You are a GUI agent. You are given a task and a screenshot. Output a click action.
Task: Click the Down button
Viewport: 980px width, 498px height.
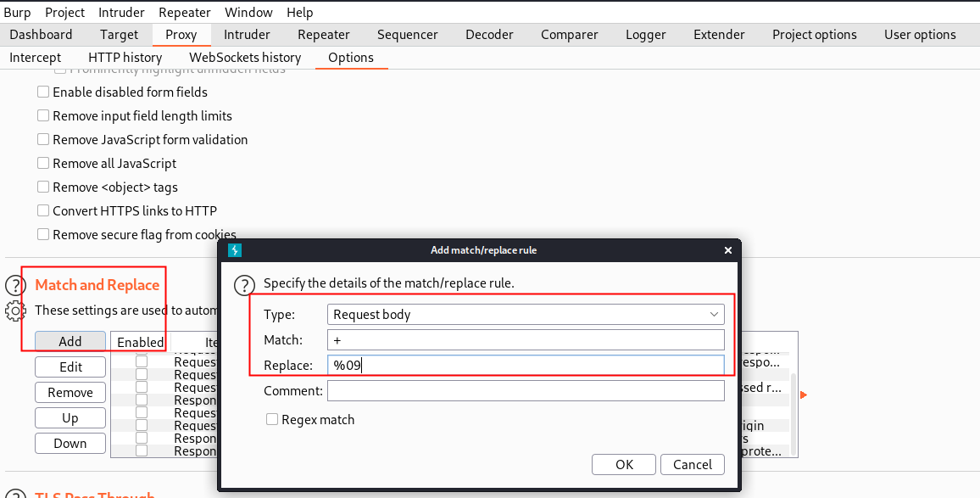[70, 444]
